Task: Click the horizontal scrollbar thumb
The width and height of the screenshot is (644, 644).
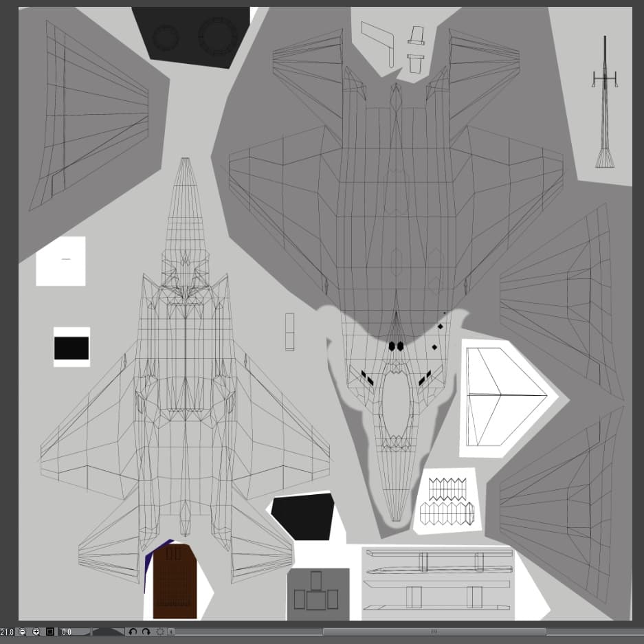Action: tap(434, 632)
